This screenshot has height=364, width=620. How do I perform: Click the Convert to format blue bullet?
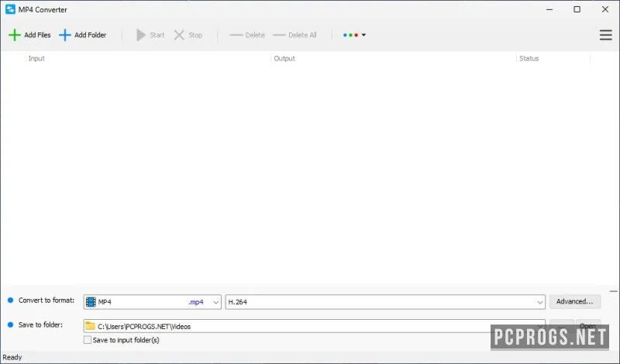pyautogui.click(x=11, y=300)
